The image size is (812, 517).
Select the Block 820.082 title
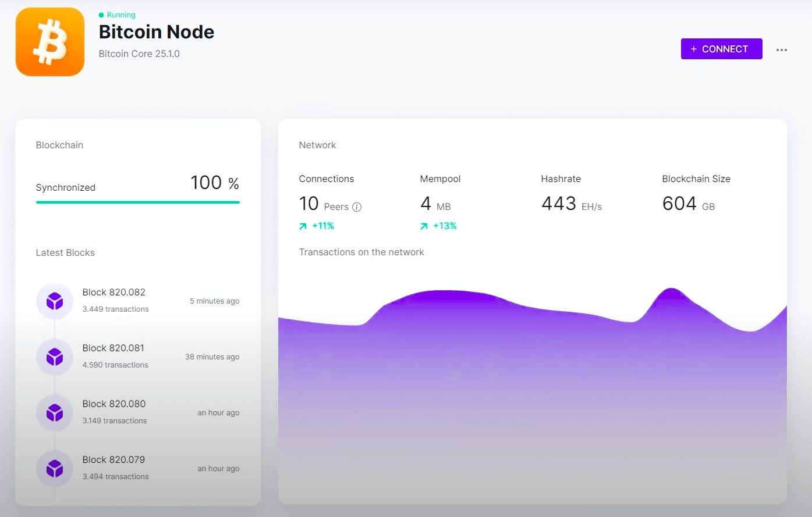click(x=114, y=292)
